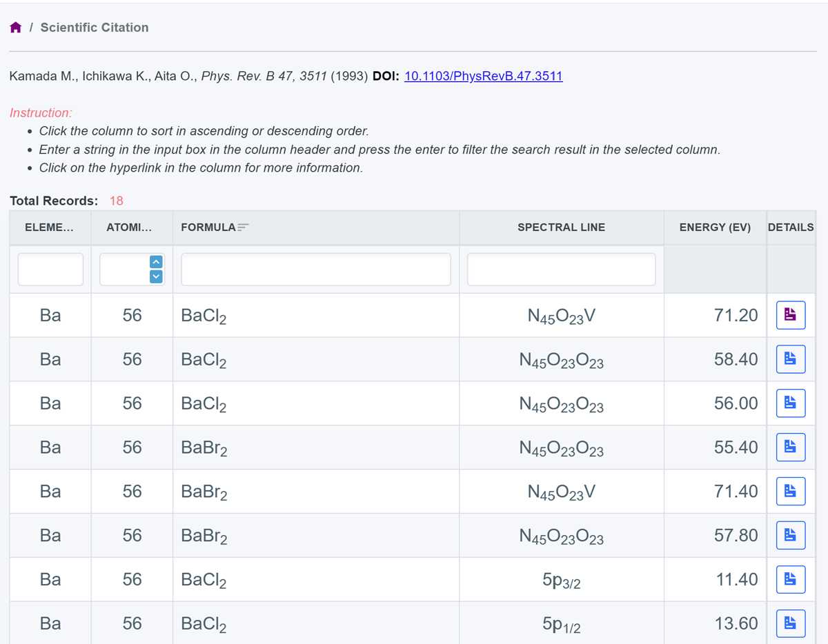The image size is (828, 644).
Task: Click the Details column header
Action: pos(791,228)
